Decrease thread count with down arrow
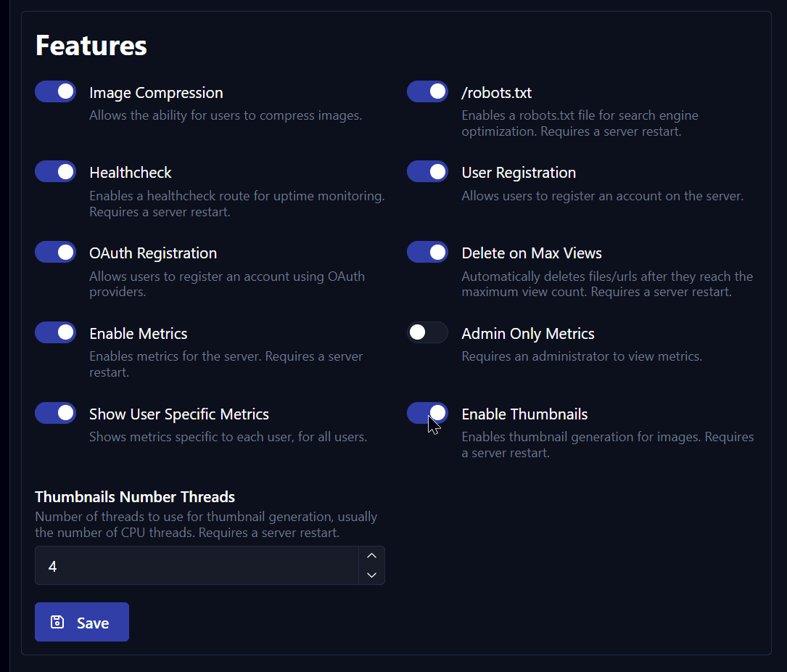 coord(371,575)
